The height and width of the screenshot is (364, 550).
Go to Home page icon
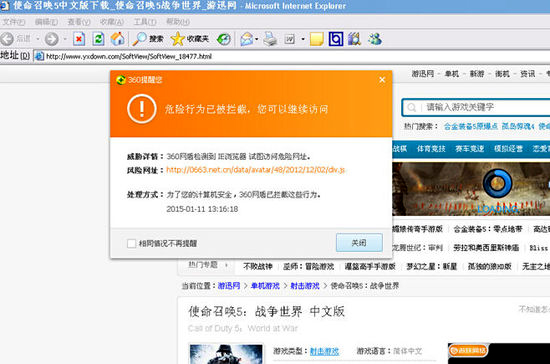pyautogui.click(x=118, y=39)
